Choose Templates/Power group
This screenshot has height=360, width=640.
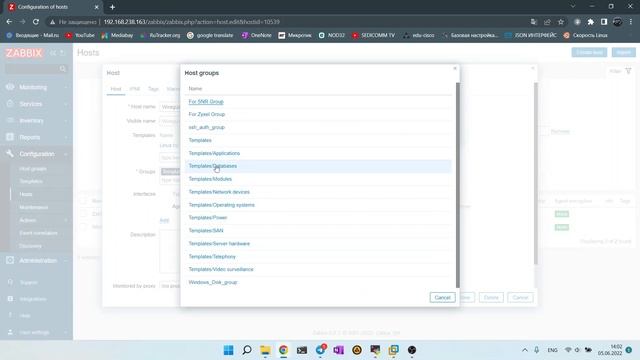pos(208,218)
